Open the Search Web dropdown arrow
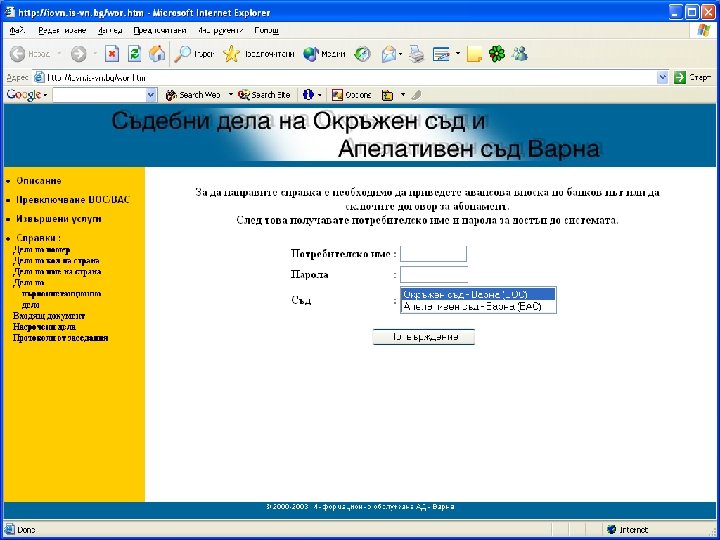The width and height of the screenshot is (720, 540). click(x=231, y=95)
